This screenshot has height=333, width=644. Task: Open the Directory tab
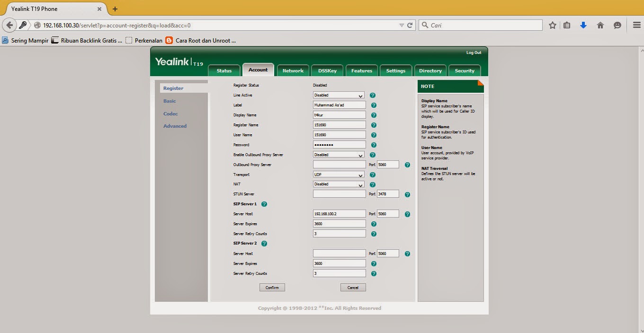tap(430, 70)
